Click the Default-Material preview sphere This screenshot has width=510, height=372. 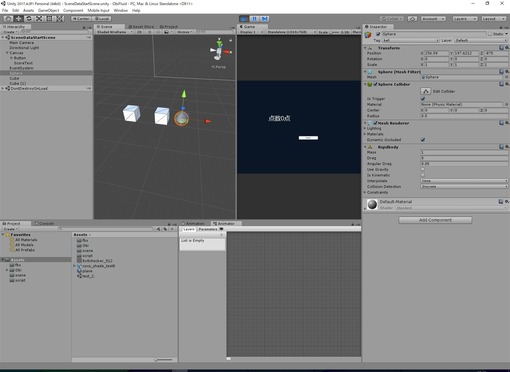(372, 204)
